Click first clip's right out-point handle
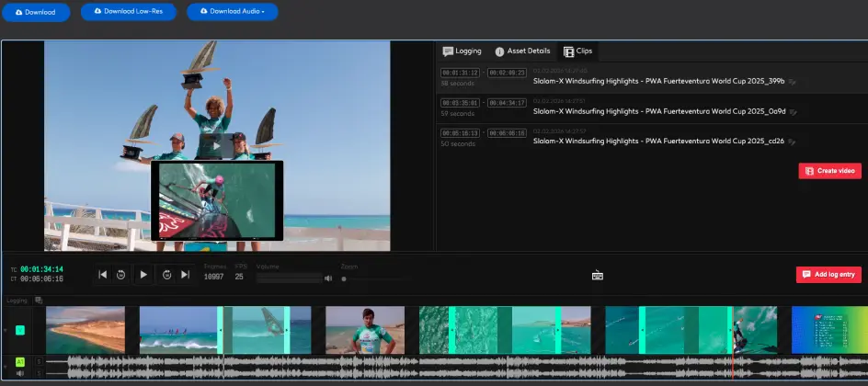The width and height of the screenshot is (868, 386). [x=287, y=330]
